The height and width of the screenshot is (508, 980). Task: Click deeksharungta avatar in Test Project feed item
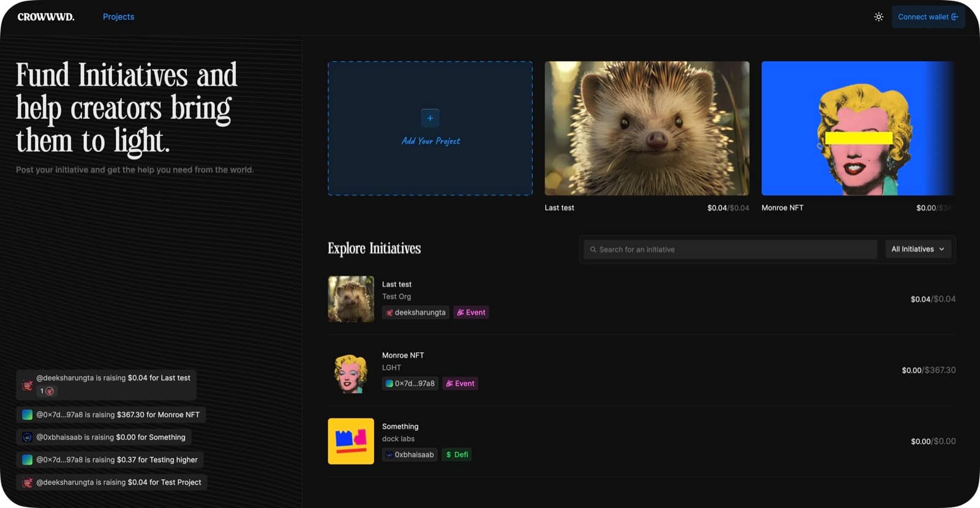(27, 482)
